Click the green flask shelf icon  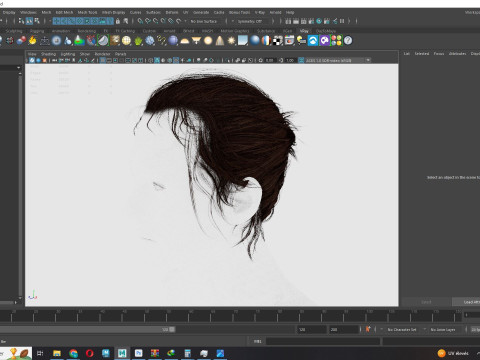coord(79,41)
